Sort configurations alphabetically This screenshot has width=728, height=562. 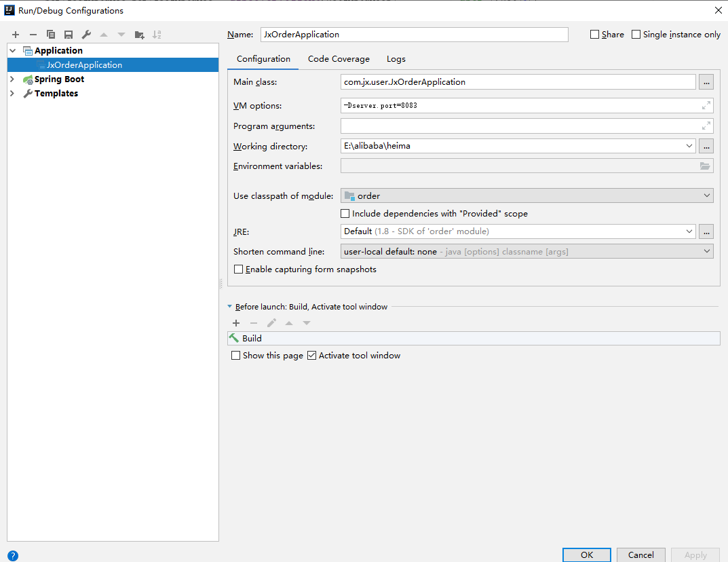[157, 35]
